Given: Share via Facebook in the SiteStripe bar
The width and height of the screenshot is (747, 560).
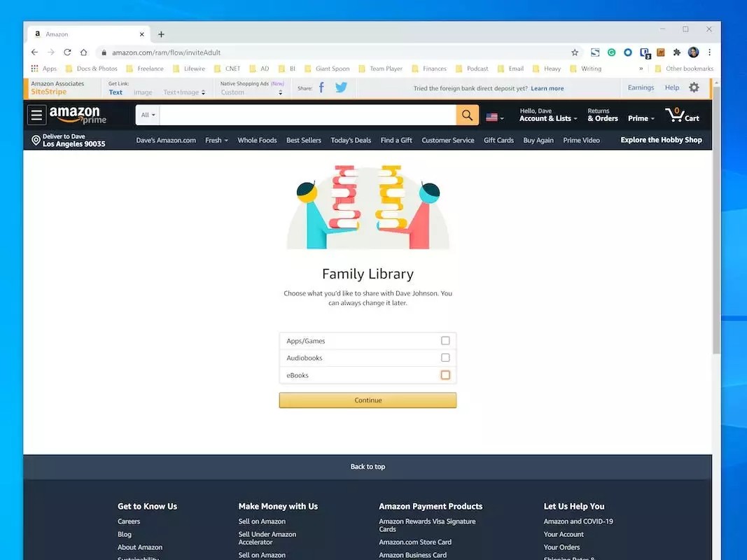Looking at the screenshot, I should tap(321, 87).
